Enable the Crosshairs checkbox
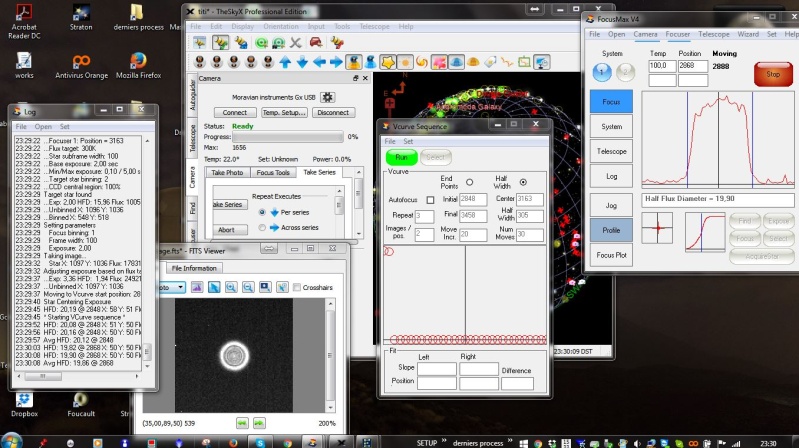The image size is (799, 448). tap(295, 287)
